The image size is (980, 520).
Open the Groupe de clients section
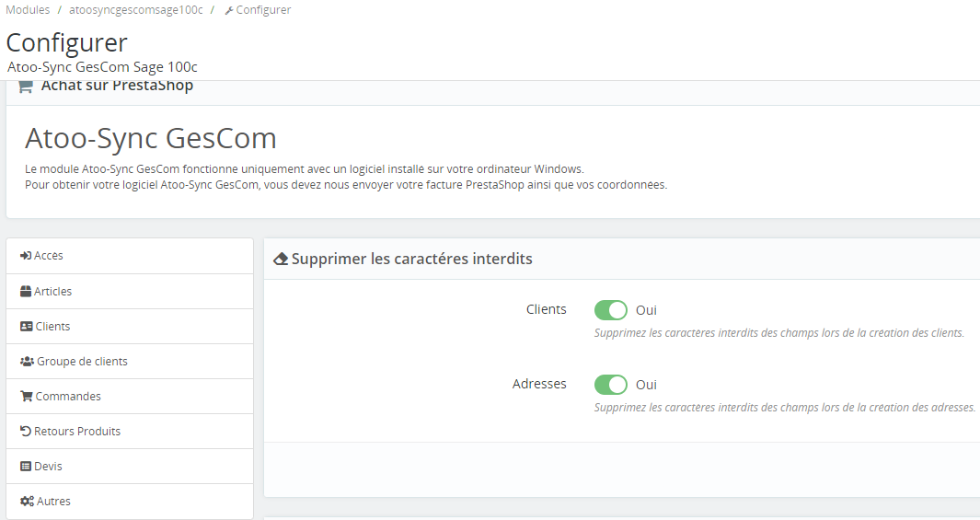click(x=130, y=362)
